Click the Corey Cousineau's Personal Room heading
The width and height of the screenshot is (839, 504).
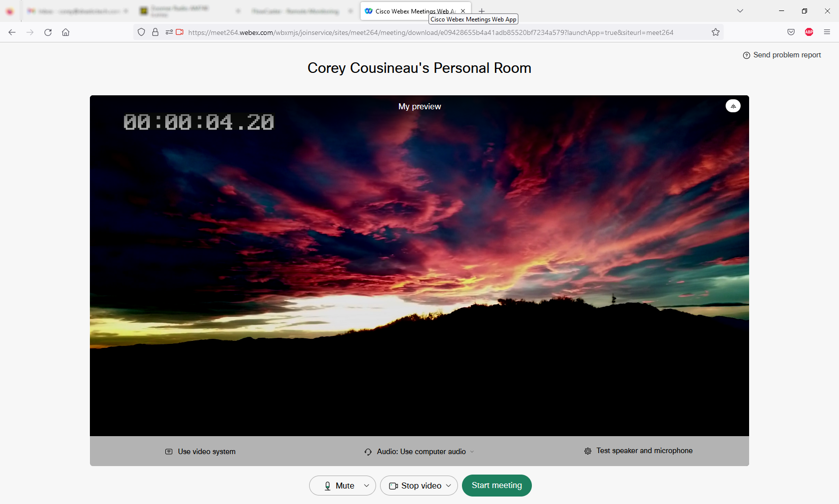click(419, 68)
